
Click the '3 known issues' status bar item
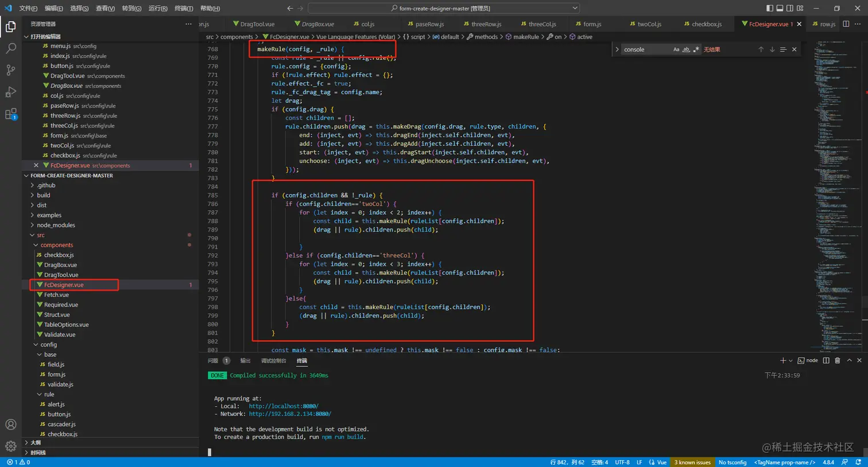coord(692,462)
